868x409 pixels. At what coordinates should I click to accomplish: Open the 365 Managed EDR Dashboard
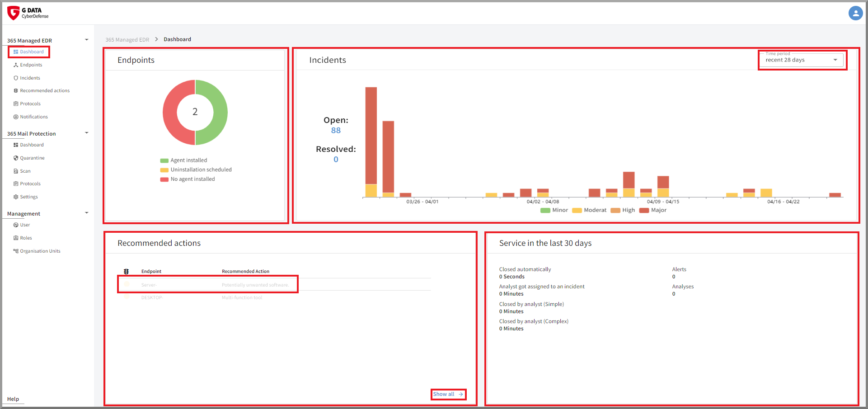pyautogui.click(x=32, y=52)
